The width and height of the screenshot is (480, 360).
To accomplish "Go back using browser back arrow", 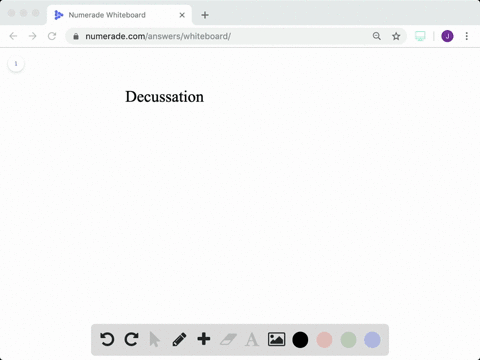I will pos(13,36).
